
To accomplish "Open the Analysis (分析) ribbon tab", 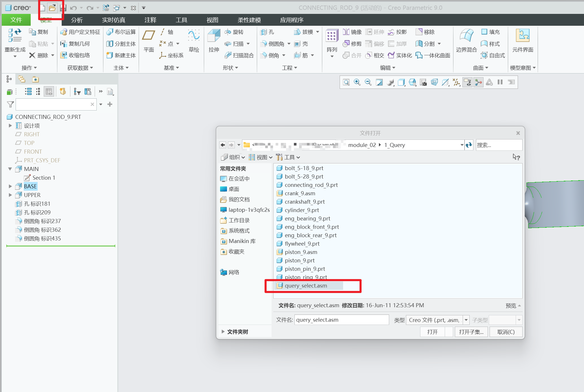I will pyautogui.click(x=77, y=20).
